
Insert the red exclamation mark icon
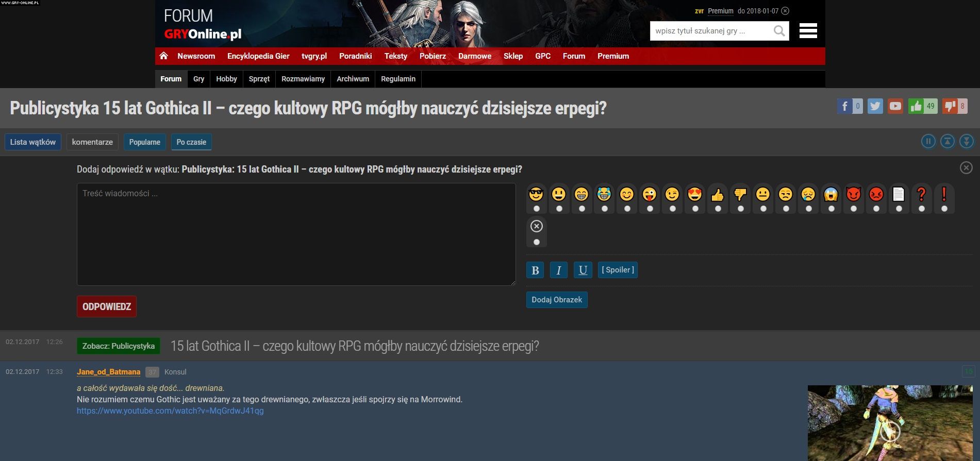pos(944,194)
